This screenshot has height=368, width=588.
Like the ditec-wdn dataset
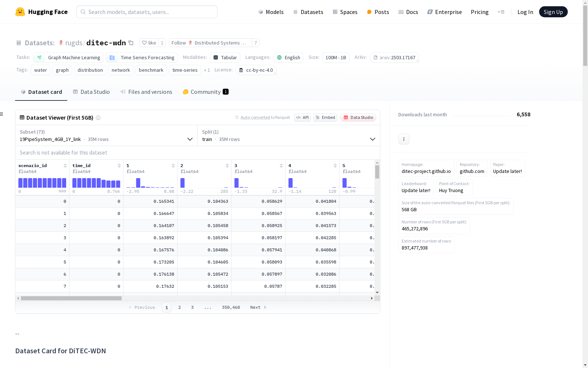point(149,43)
